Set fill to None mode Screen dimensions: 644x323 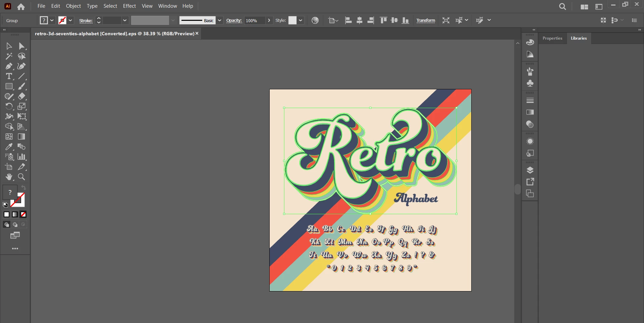23,215
